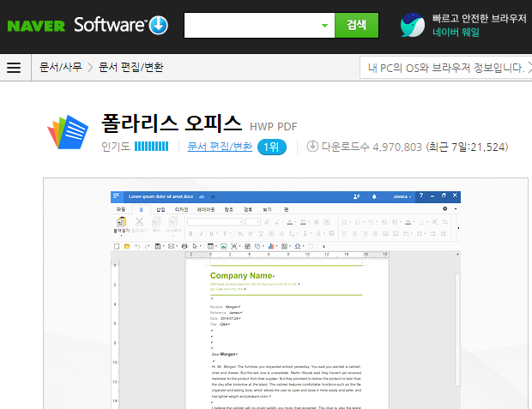Open the hamburger category menu
This screenshot has height=409, width=532.
pos(14,68)
